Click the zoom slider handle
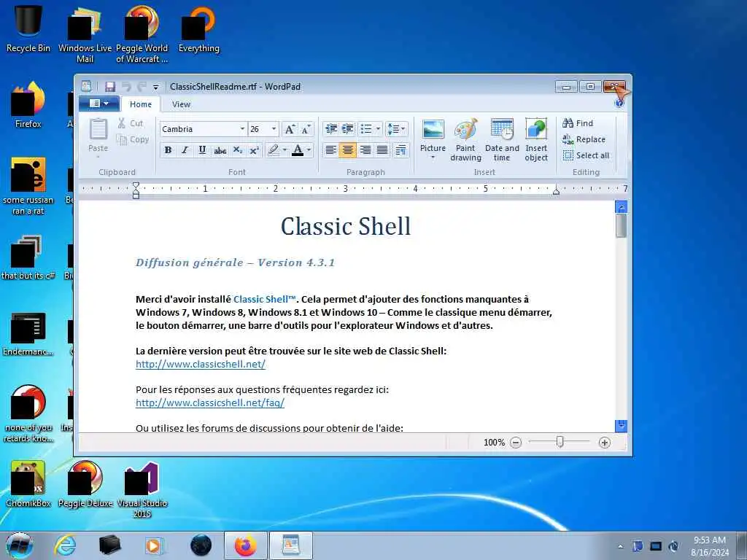747x560 pixels. [560, 443]
